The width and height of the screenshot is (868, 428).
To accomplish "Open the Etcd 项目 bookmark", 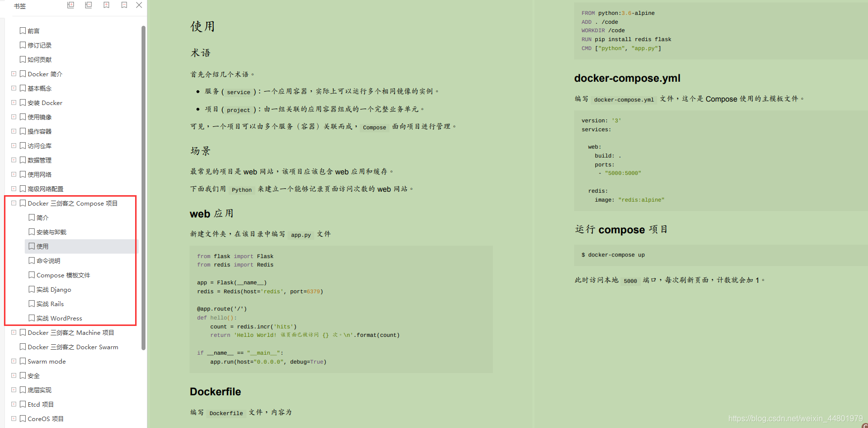I will (x=41, y=404).
